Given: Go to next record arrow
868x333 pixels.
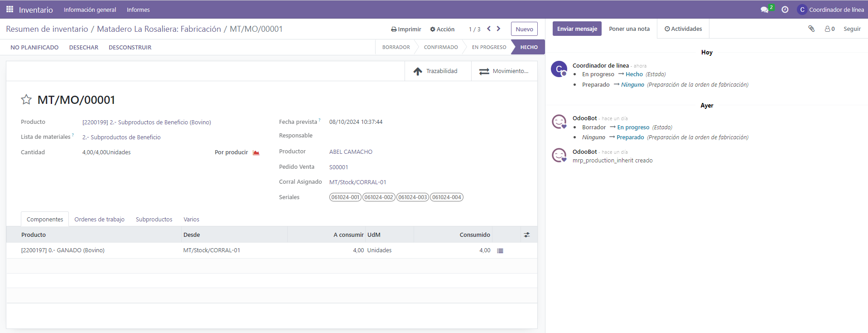Looking at the screenshot, I should point(498,29).
